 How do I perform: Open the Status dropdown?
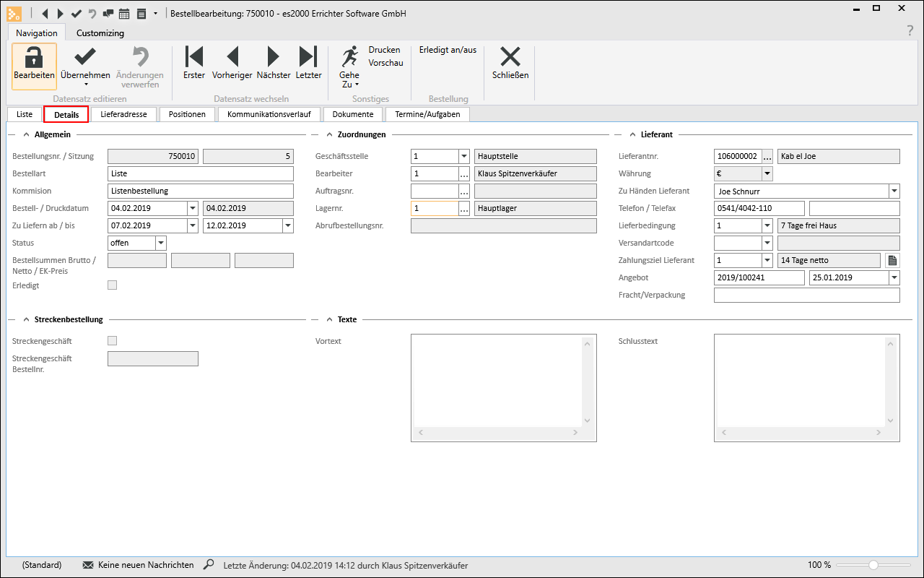coord(161,243)
